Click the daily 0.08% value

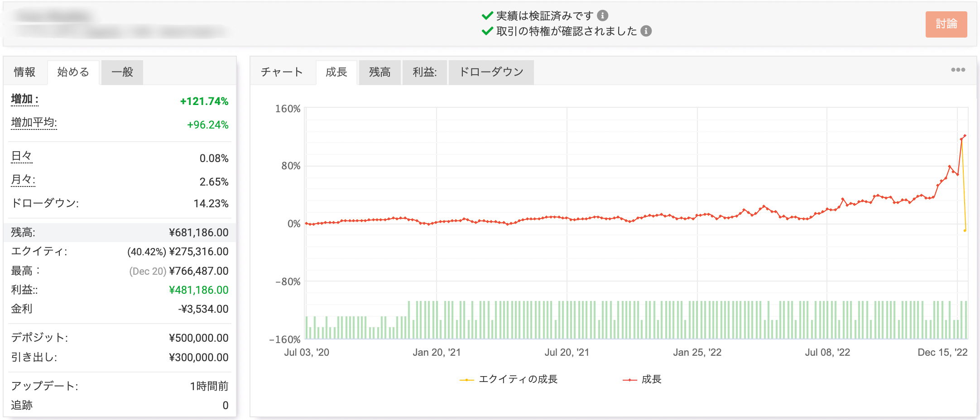(214, 158)
